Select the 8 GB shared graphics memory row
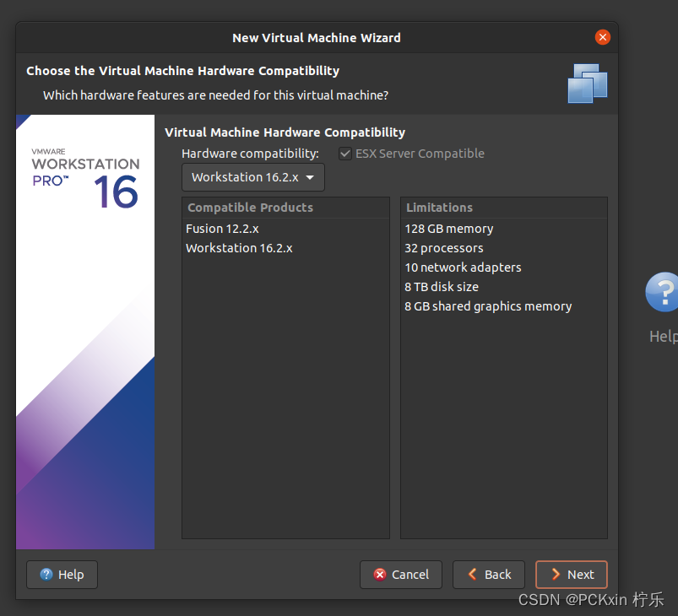Screen dimensions: 678x616 click(504, 306)
